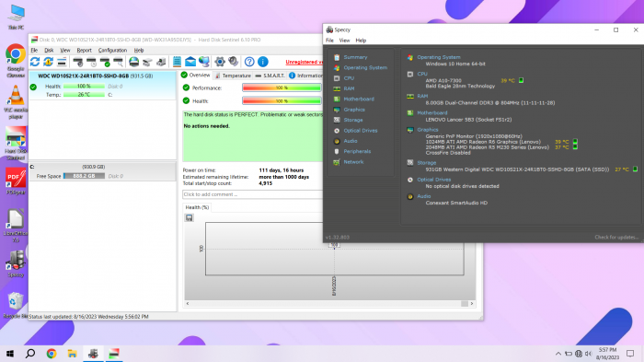Open Chrome from the taskbar
The height and width of the screenshot is (362, 644).
52,354
